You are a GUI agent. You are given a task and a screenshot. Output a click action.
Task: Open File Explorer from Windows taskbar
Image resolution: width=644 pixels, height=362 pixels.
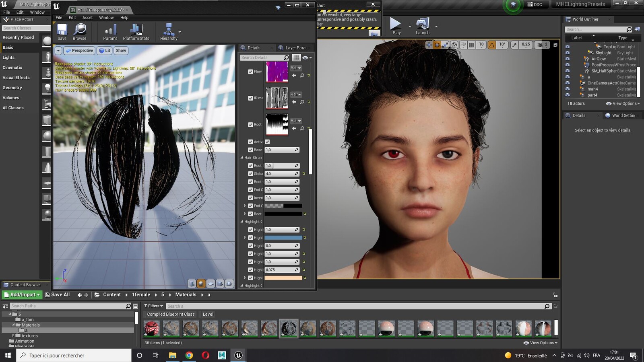coord(172,355)
